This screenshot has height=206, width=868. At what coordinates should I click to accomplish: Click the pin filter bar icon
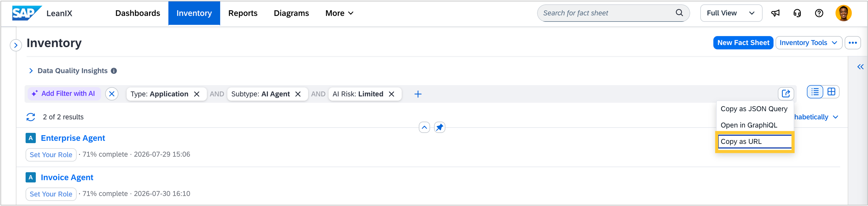[439, 127]
